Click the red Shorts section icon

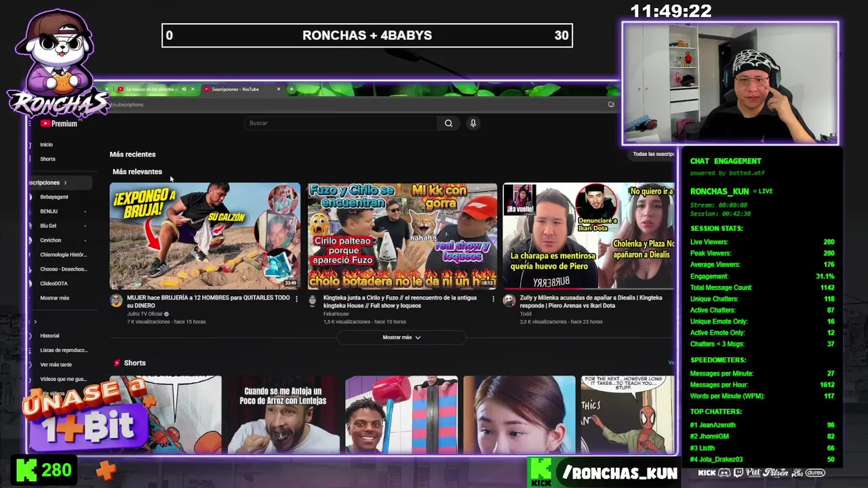[117, 363]
